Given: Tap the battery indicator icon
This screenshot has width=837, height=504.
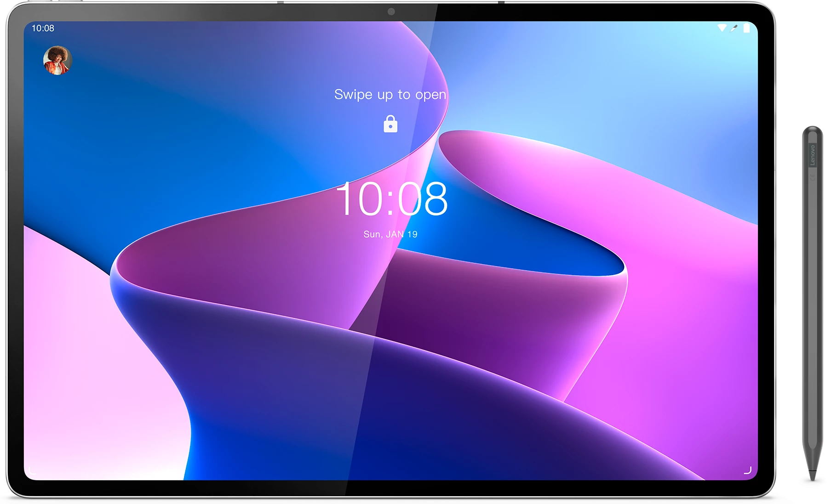Looking at the screenshot, I should 747,28.
